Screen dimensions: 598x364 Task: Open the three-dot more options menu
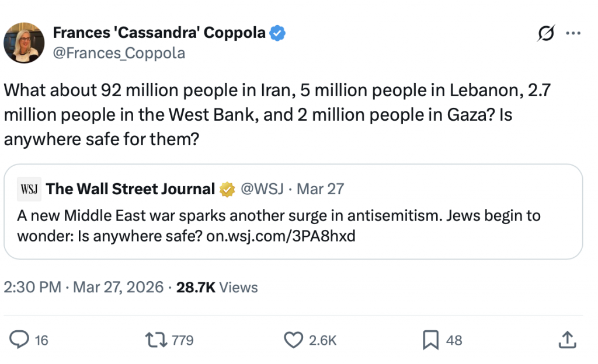pos(573,34)
